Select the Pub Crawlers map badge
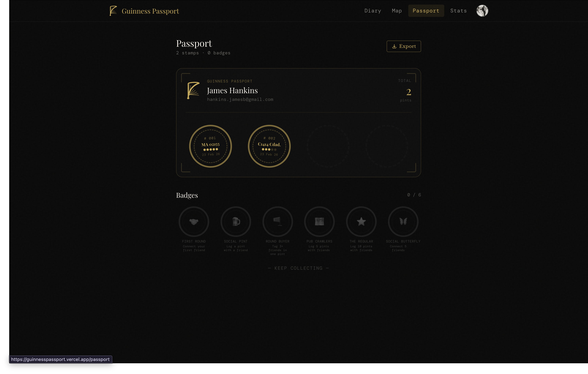This screenshot has width=588, height=374. coord(319,221)
